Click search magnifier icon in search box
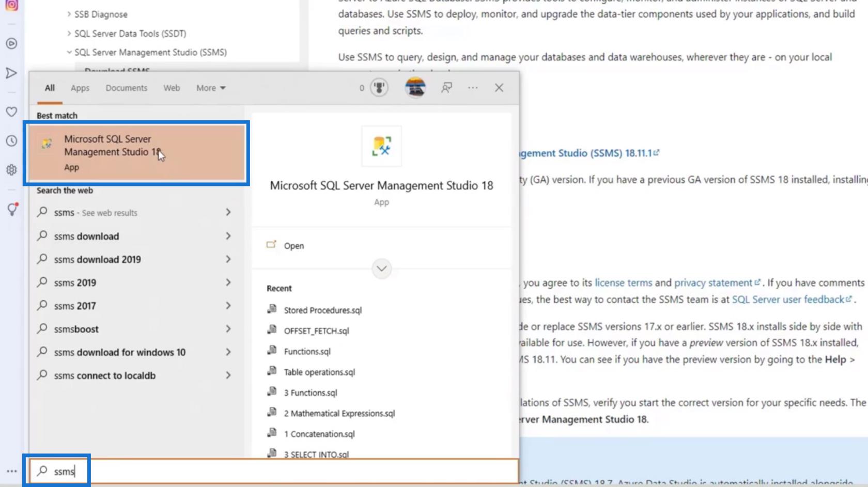This screenshot has width=868, height=487. (x=42, y=470)
